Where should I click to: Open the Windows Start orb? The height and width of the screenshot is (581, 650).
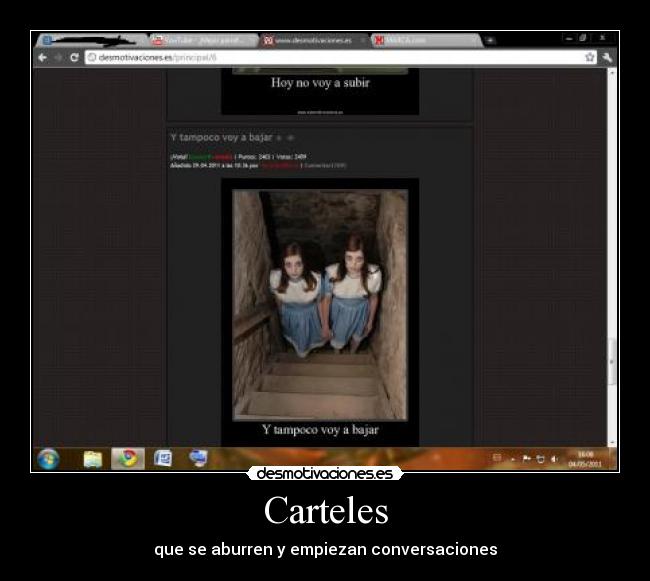tap(48, 459)
